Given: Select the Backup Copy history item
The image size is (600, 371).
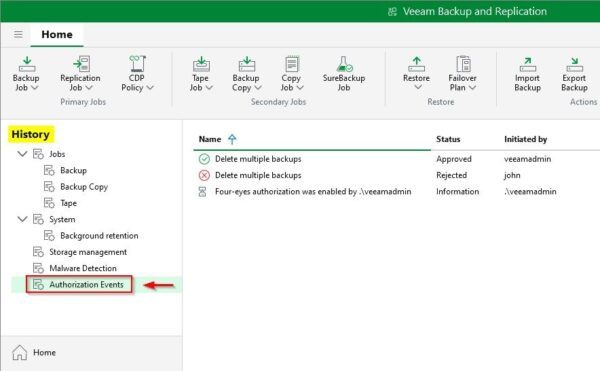Looking at the screenshot, I should coord(84,187).
